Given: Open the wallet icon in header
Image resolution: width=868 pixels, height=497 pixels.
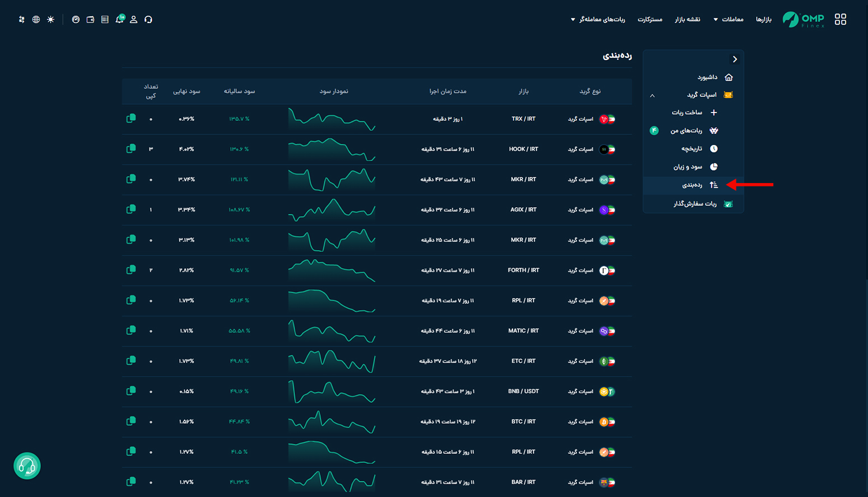Looking at the screenshot, I should tap(90, 20).
